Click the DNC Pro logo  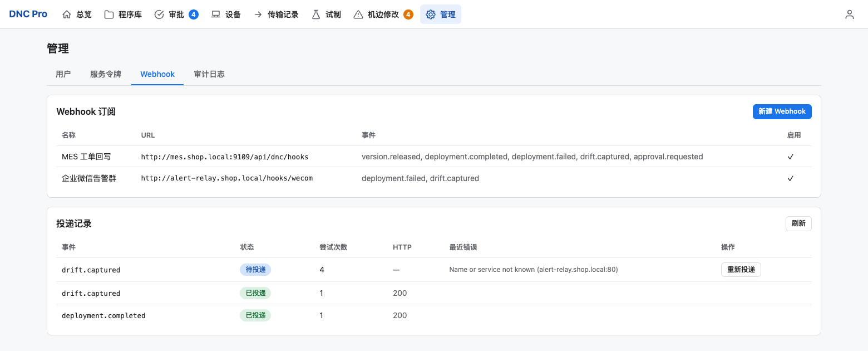[28, 14]
